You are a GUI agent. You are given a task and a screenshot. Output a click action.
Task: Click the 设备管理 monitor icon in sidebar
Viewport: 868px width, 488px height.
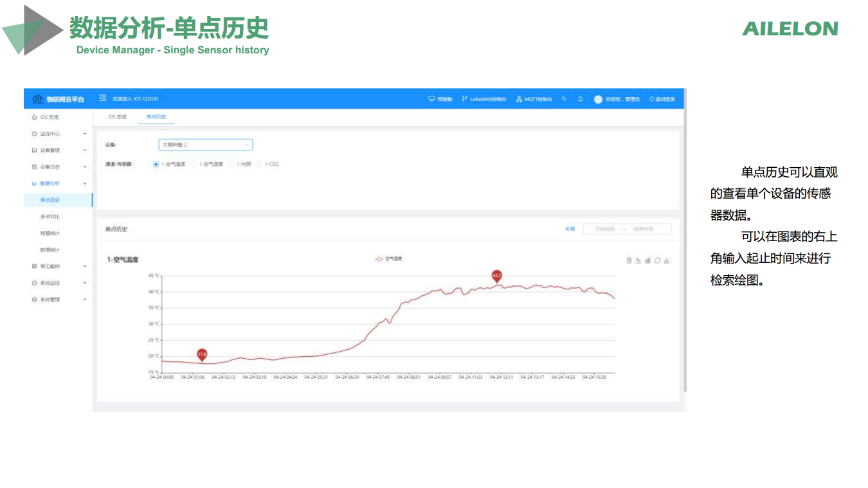[x=34, y=150]
